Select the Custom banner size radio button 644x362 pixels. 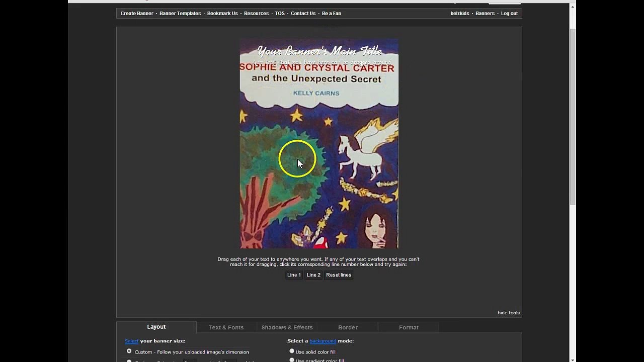tap(129, 351)
